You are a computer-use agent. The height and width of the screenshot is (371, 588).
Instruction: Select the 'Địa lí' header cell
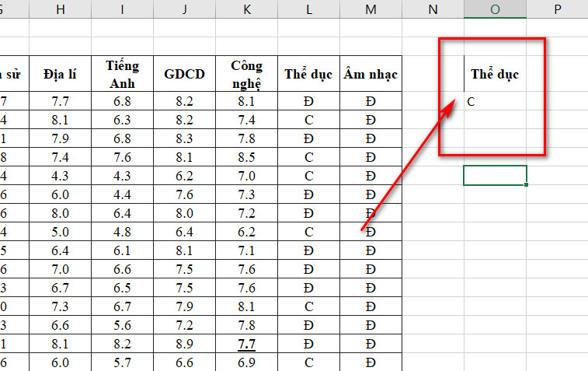[x=59, y=75]
